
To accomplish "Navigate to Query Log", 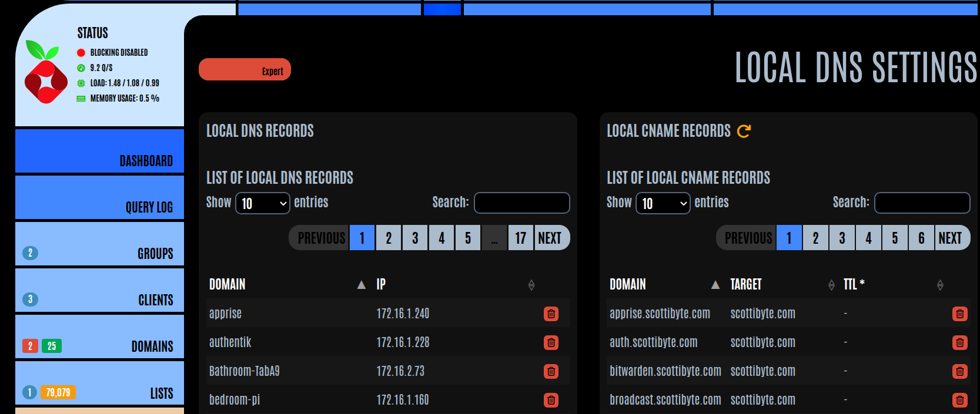I will [99, 198].
